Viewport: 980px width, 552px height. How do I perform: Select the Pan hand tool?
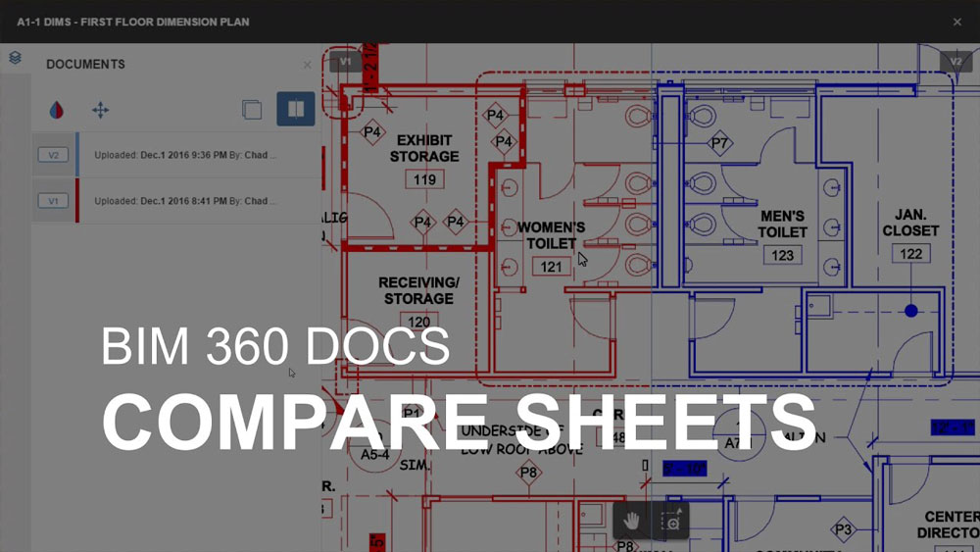tap(632, 520)
